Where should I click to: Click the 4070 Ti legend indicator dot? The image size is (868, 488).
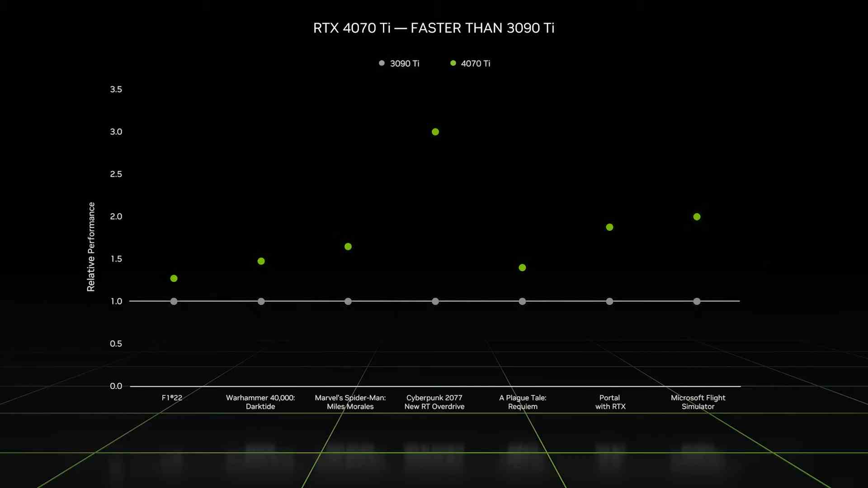[x=453, y=63]
